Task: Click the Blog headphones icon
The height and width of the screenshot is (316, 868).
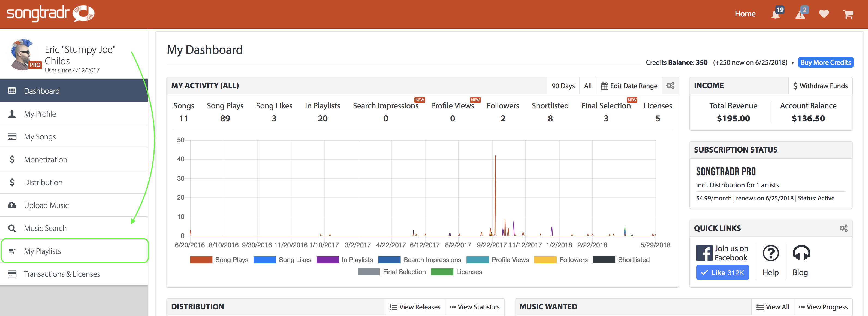Action: 801,253
